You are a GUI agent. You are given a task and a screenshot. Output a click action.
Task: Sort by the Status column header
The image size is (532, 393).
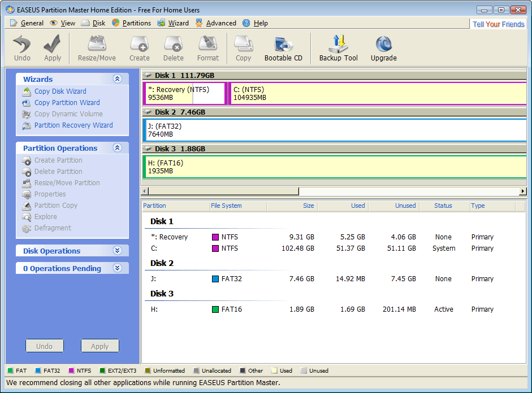[x=444, y=206]
